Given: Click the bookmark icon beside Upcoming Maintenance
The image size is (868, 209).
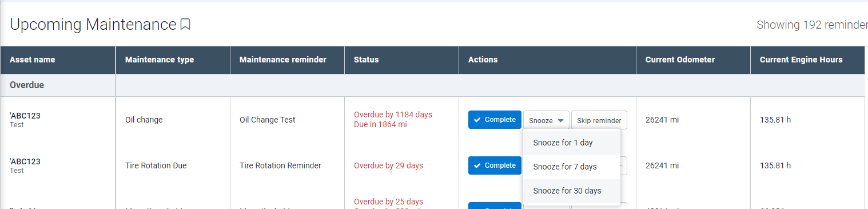Looking at the screenshot, I should point(185,25).
